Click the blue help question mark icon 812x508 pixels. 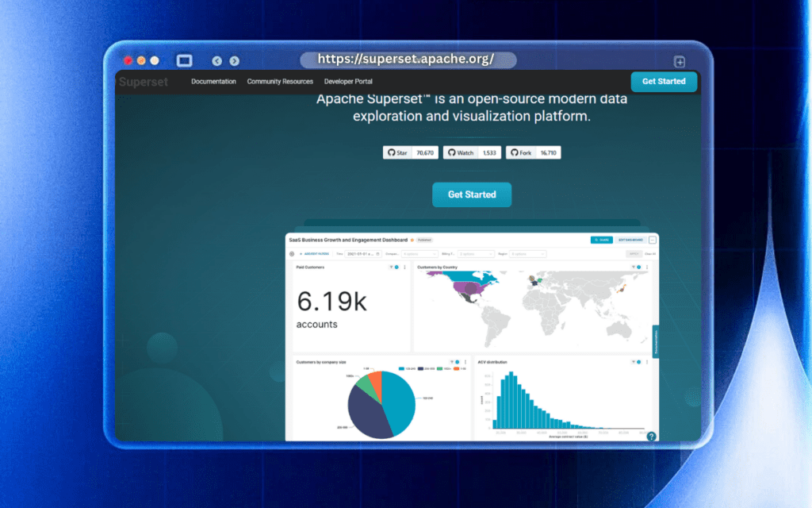tap(651, 437)
